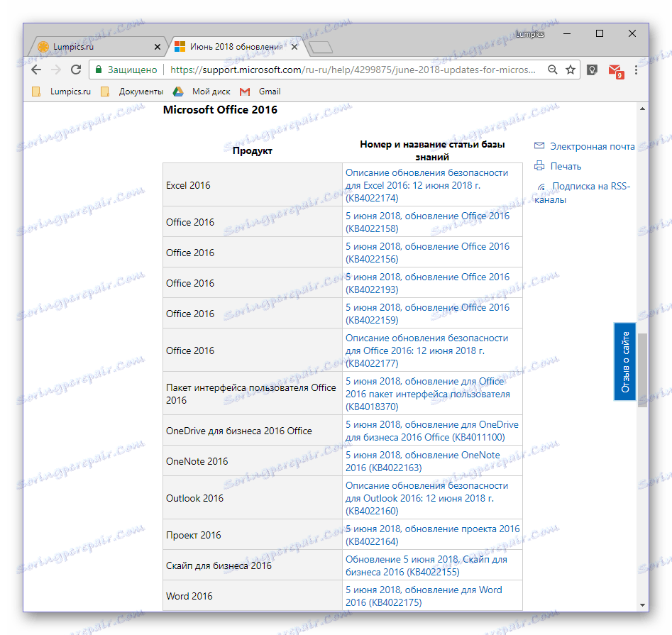672x635 pixels.
Task: Open the Office 2016 security update KB4022177 link
Action: 427,350
